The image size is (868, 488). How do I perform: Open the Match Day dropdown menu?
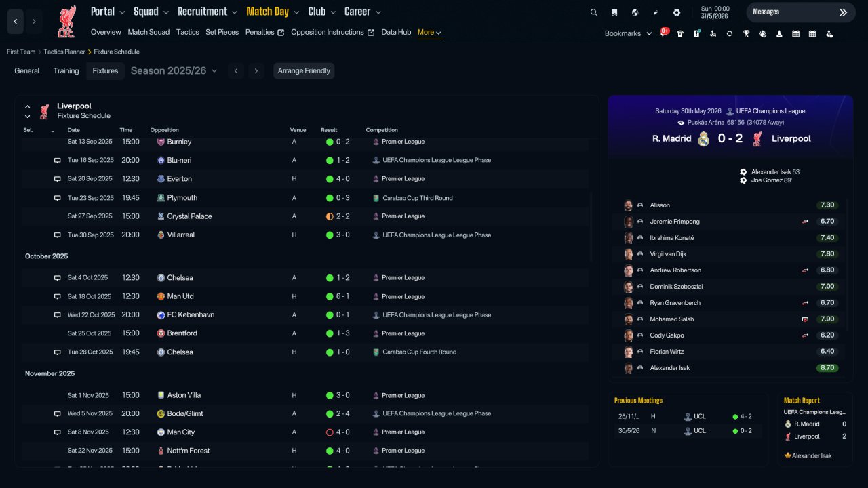click(x=273, y=12)
